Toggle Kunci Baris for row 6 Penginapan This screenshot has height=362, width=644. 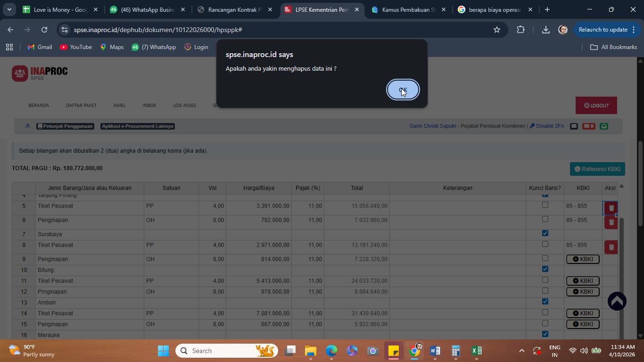[545, 219]
